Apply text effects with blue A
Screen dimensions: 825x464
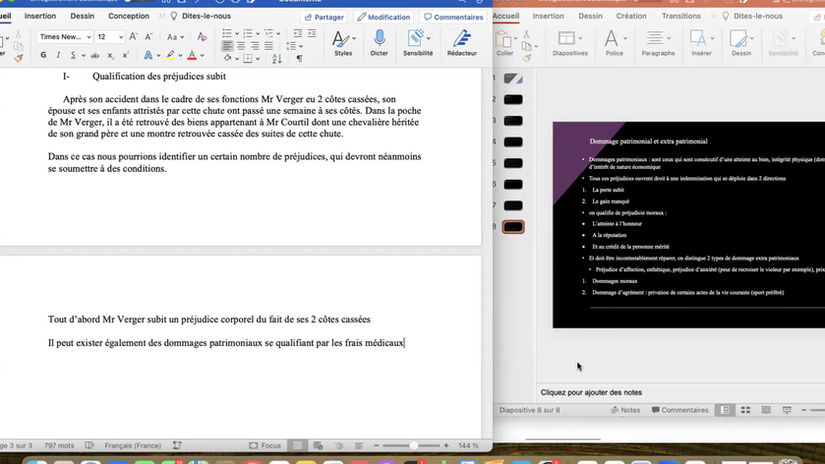pos(148,55)
